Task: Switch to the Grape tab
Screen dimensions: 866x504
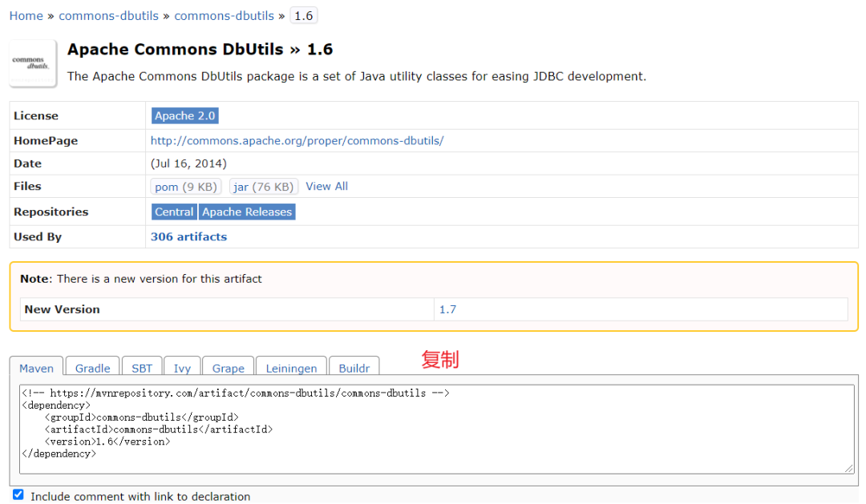Action: pyautogui.click(x=228, y=367)
